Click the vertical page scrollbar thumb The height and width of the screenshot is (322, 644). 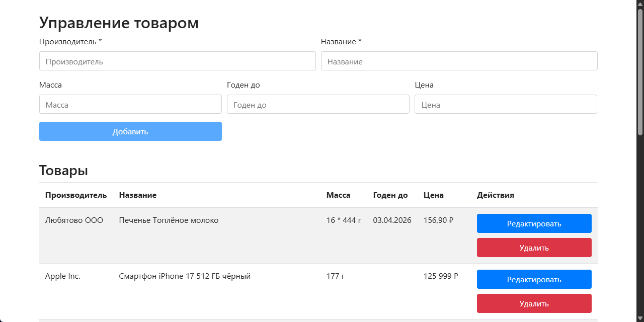coord(640,70)
